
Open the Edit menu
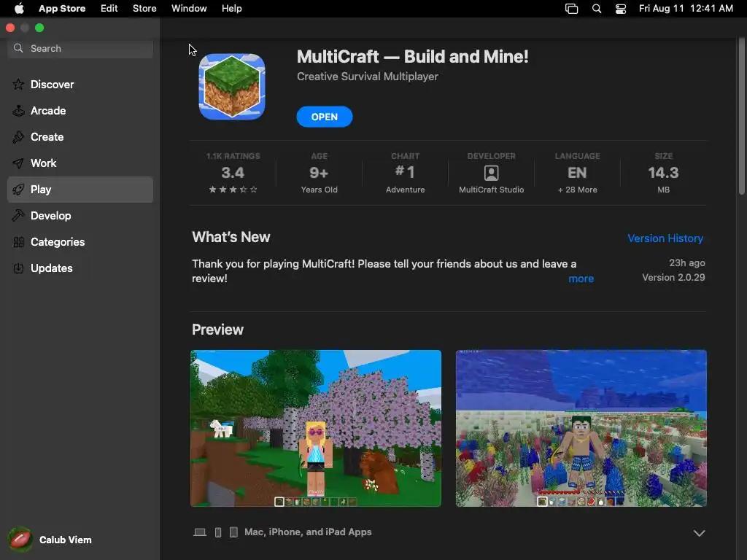click(x=109, y=9)
